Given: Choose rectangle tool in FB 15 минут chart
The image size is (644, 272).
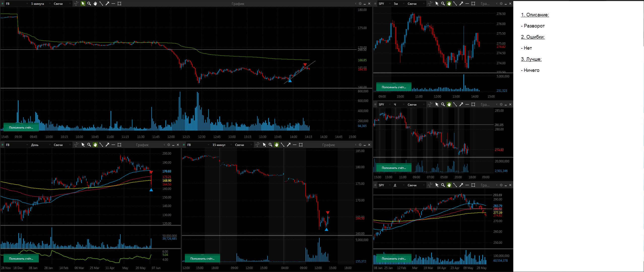Looking at the screenshot, I should [x=301, y=145].
